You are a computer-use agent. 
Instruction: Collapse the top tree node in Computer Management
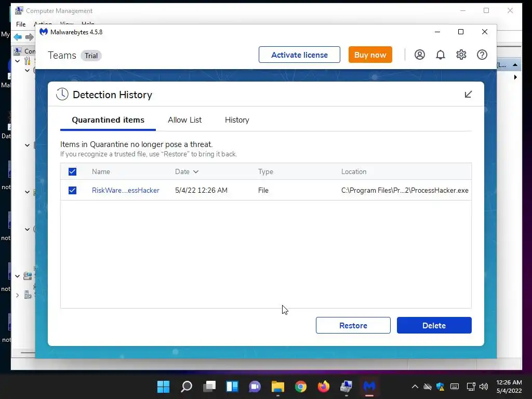coord(17,61)
